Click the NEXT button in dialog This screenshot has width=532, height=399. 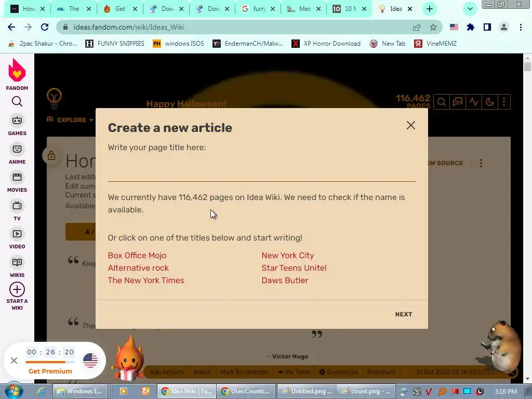[x=403, y=314]
